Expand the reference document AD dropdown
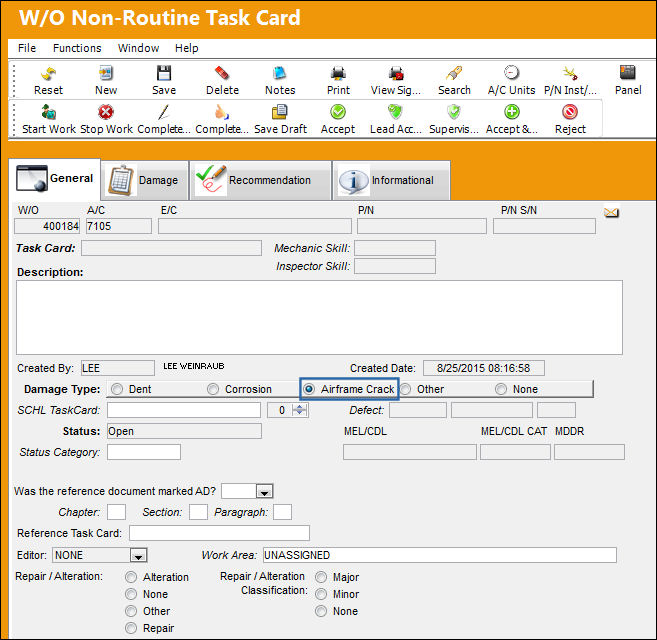This screenshot has width=657, height=640. coord(264,492)
